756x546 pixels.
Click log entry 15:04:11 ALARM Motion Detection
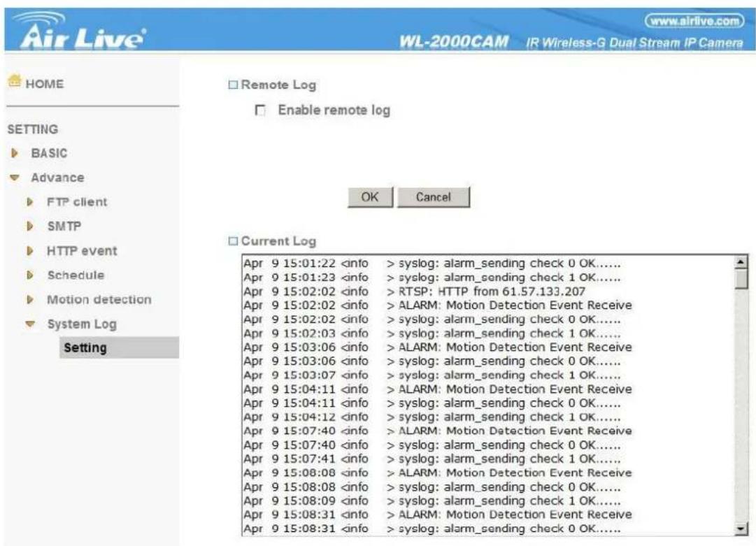pyautogui.click(x=437, y=389)
